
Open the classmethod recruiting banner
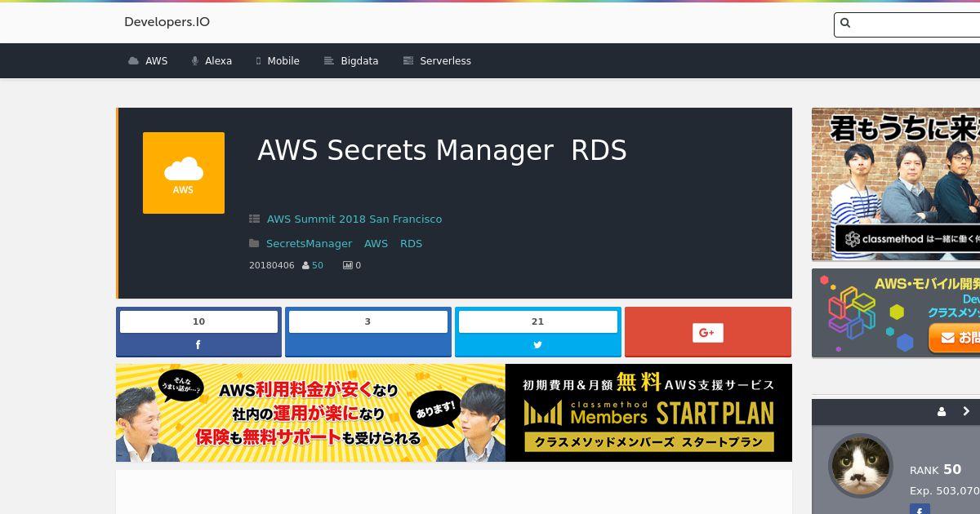tap(896, 184)
